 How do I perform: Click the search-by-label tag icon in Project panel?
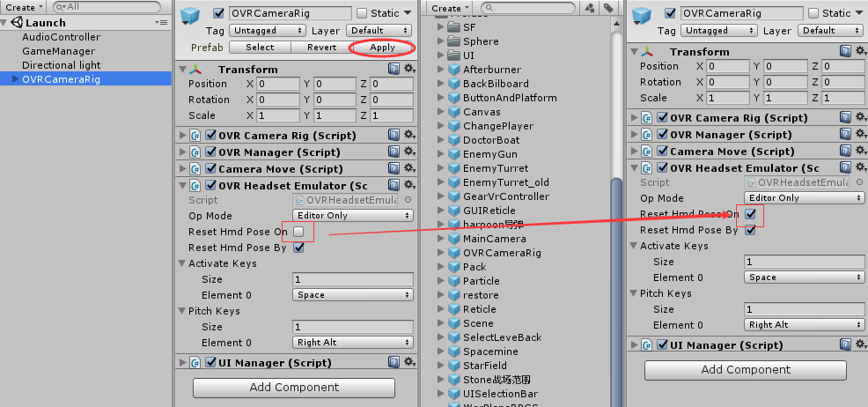coord(607,8)
